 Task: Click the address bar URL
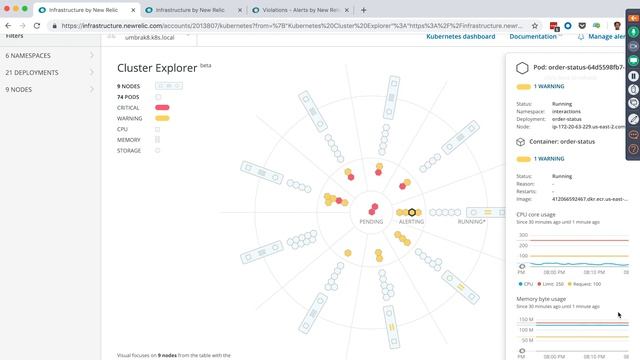point(291,26)
